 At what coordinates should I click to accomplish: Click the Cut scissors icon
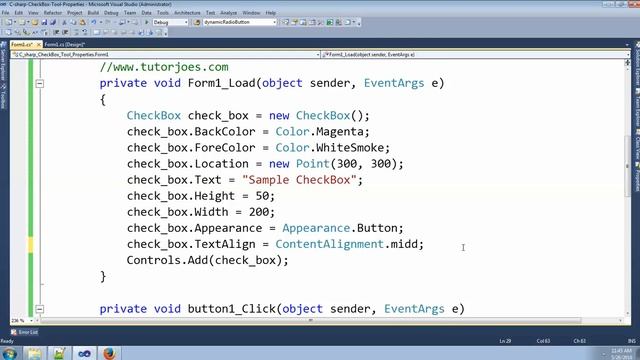click(x=64, y=22)
